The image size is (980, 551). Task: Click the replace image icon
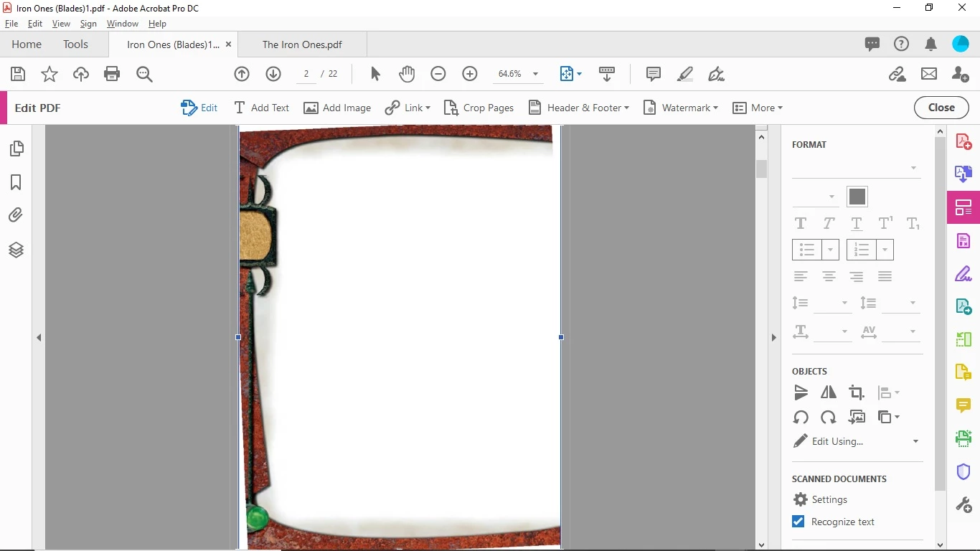857,417
